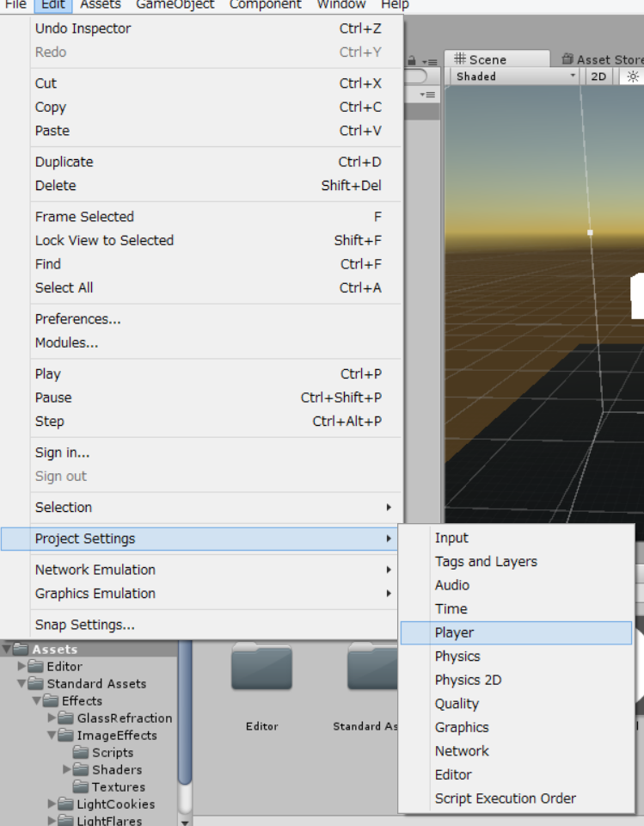
Task: Choose Select All
Action: click(208, 287)
